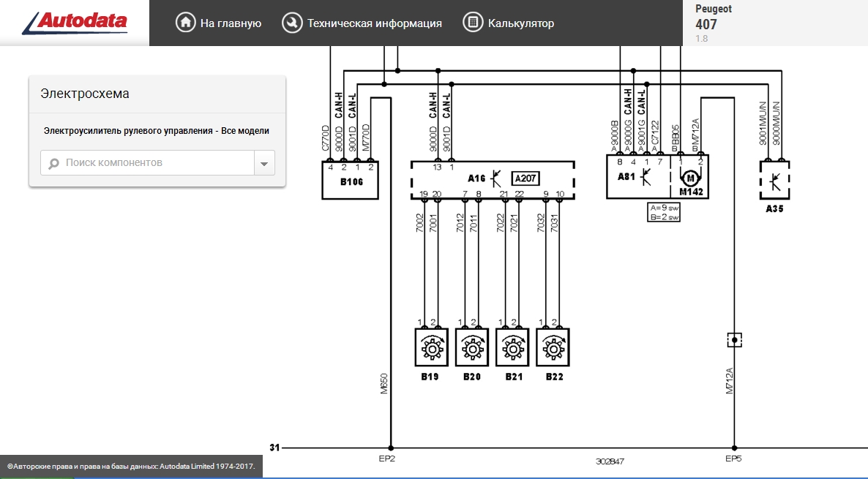Click the B20 wheel speed sensor icon
The width and height of the screenshot is (868, 479).
pyautogui.click(x=471, y=347)
